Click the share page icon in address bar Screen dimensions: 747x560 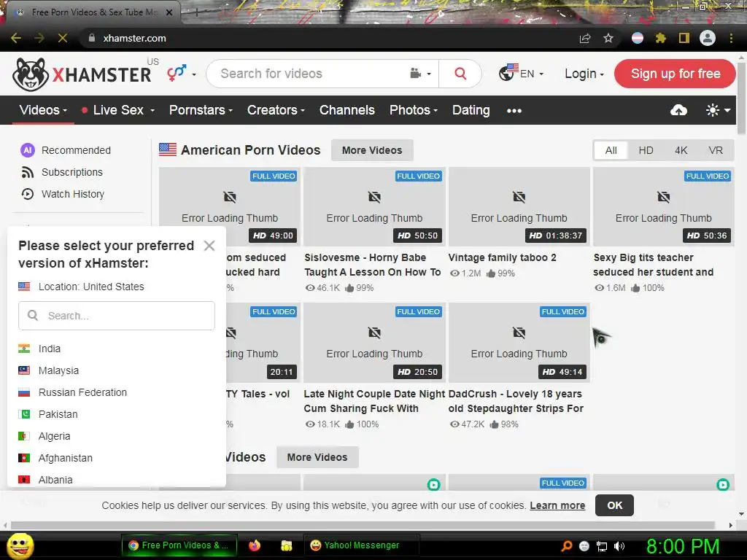[585, 38]
